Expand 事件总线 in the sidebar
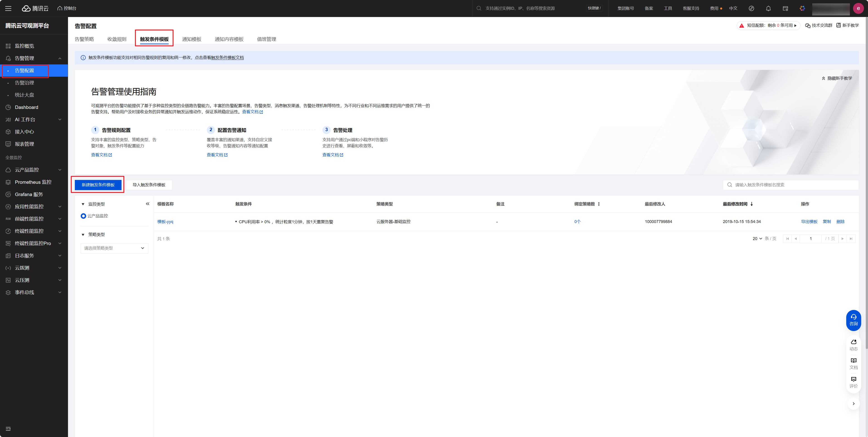Image resolution: width=868 pixels, height=437 pixels. [x=34, y=292]
